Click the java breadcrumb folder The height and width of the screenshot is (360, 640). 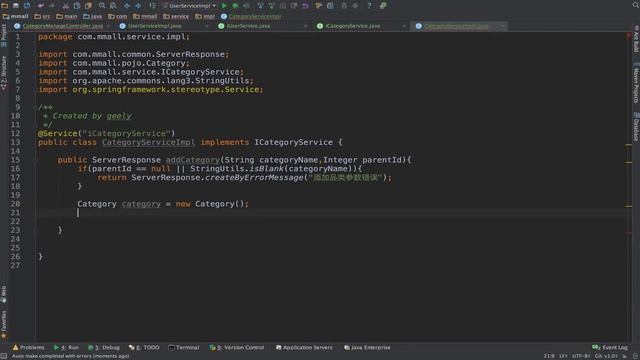click(x=93, y=16)
